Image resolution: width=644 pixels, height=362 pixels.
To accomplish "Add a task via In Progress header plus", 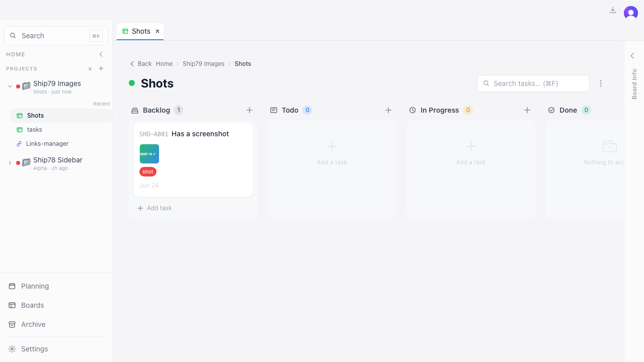I will click(527, 110).
